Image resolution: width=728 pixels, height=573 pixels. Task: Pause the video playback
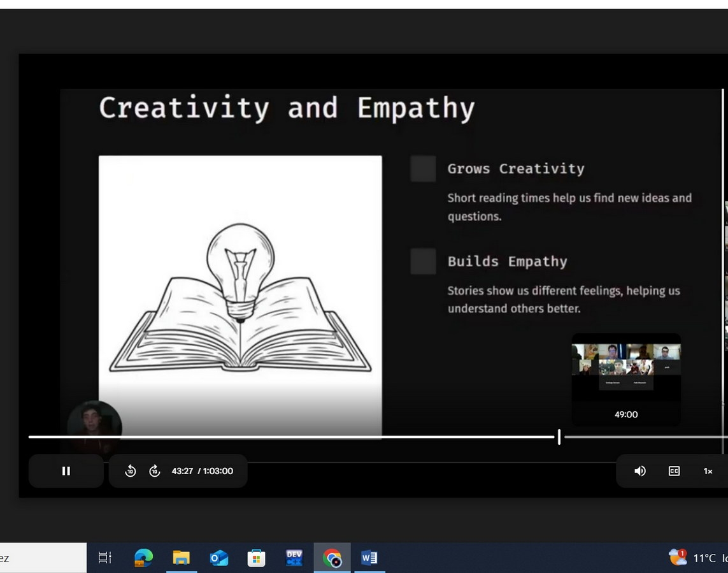pyautogui.click(x=66, y=471)
